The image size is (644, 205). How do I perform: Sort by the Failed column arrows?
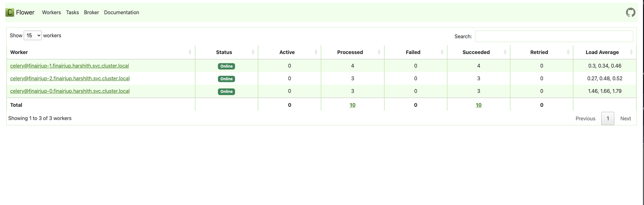point(442,52)
